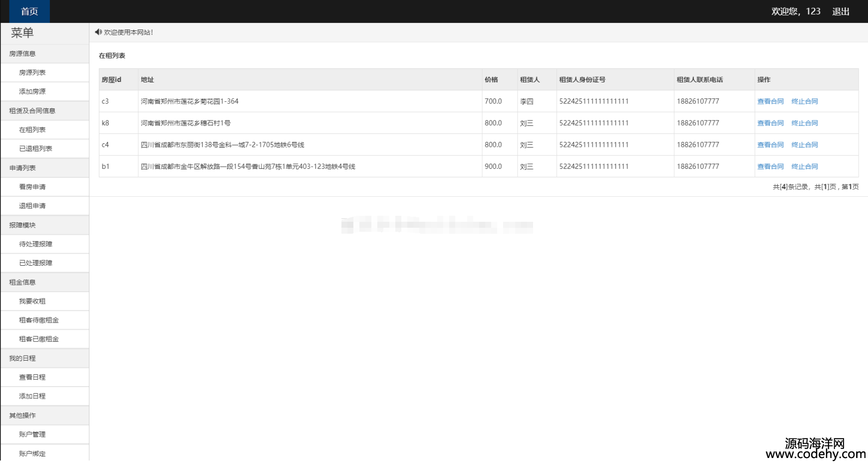Image resolution: width=868 pixels, height=464 pixels.
Task: Click the 在租列表 page heading
Action: pos(112,55)
